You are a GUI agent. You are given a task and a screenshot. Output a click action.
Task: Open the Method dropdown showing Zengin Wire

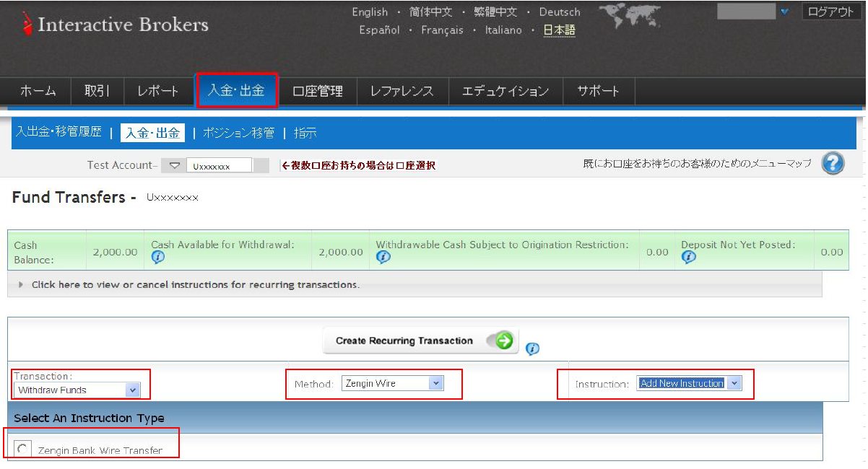click(392, 384)
